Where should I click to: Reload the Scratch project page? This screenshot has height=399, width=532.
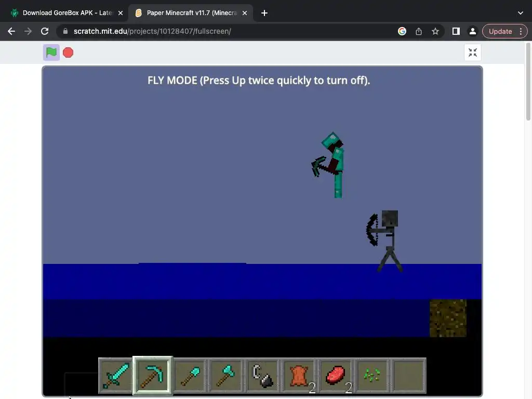[x=45, y=31]
